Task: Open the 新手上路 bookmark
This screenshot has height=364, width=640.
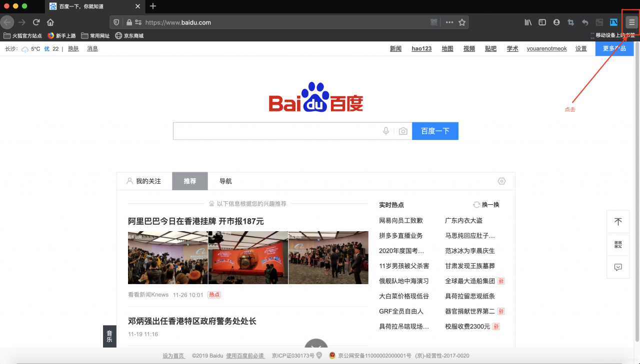Action: [61, 36]
